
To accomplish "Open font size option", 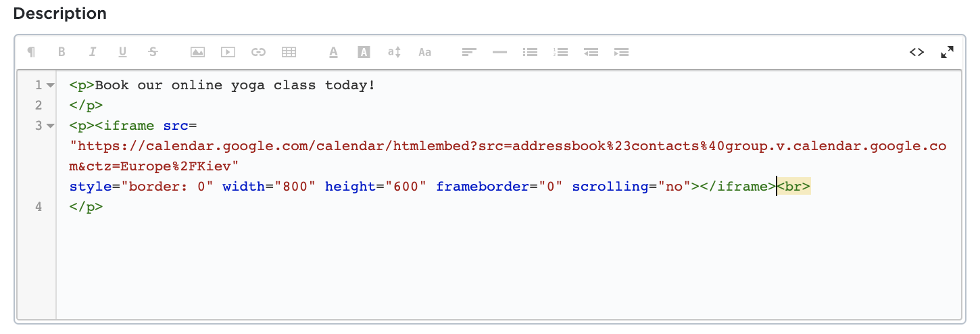I will tap(395, 52).
